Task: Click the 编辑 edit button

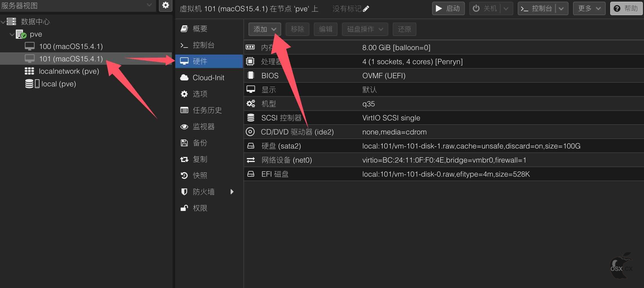Action: [x=326, y=29]
